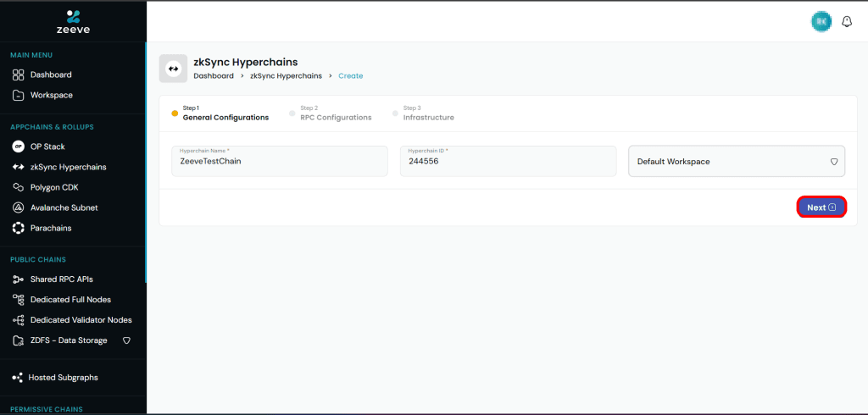This screenshot has height=415, width=868.
Task: Click the Create breadcrumb
Action: (351, 76)
